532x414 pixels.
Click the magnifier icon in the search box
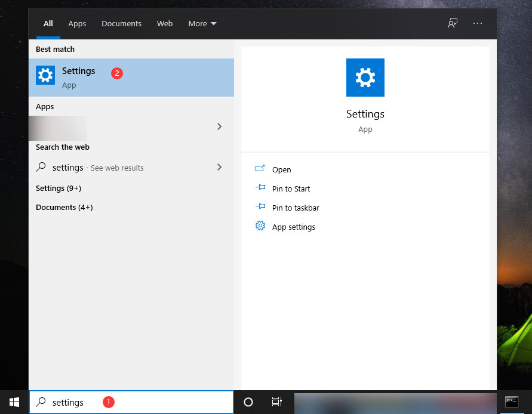click(x=41, y=402)
